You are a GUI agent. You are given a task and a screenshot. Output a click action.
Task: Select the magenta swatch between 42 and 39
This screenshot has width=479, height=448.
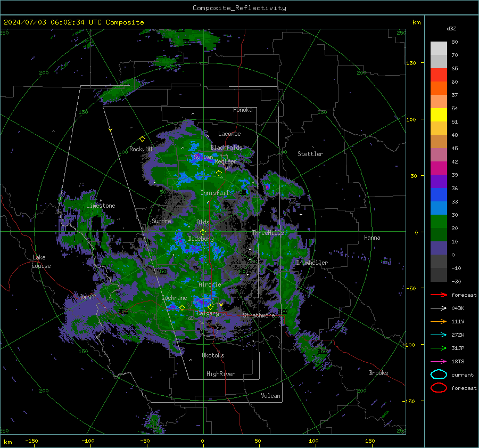click(x=439, y=168)
